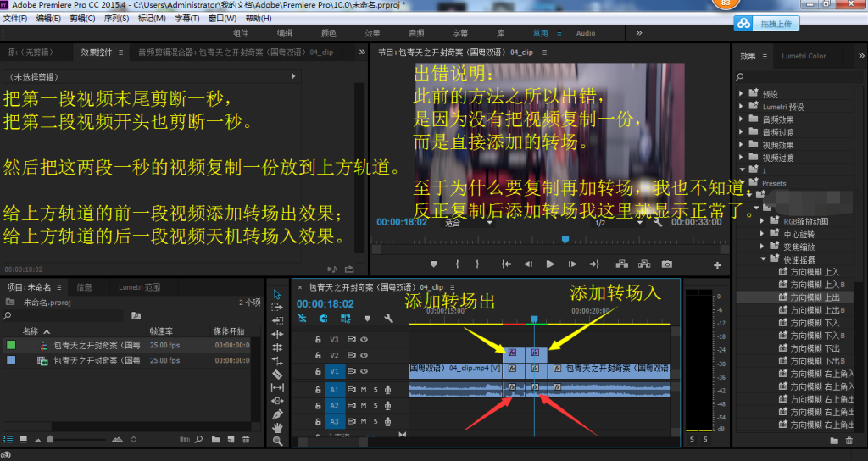
Task: Click the Lift button in program monitor
Action: (620, 264)
